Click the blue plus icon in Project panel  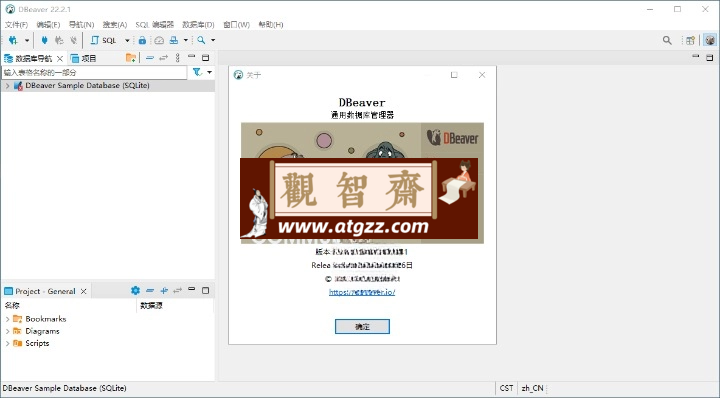click(164, 291)
